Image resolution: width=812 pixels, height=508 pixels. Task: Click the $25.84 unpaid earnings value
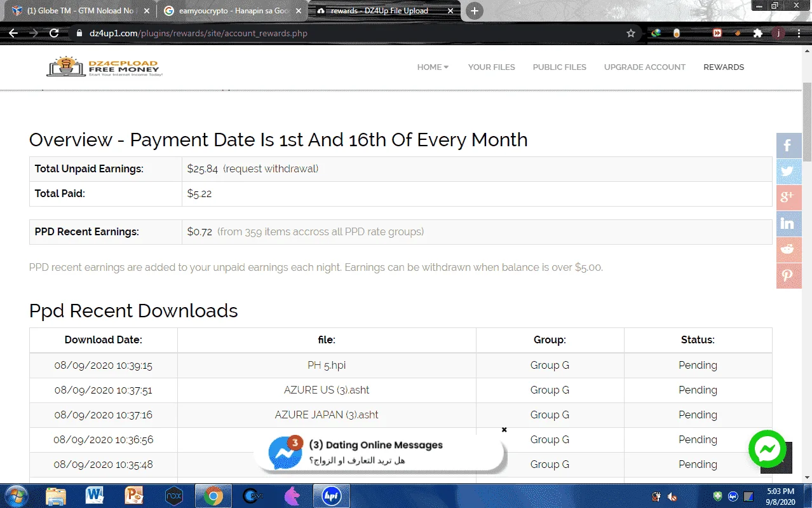click(203, 168)
